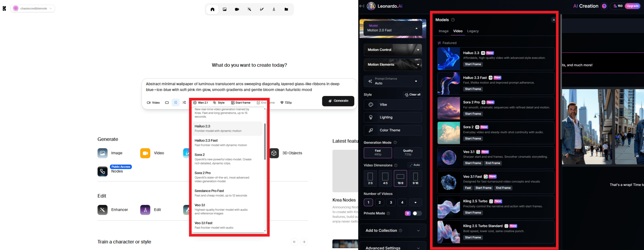
Task: Click the Video Dimensions info icon
Action: (x=396, y=165)
